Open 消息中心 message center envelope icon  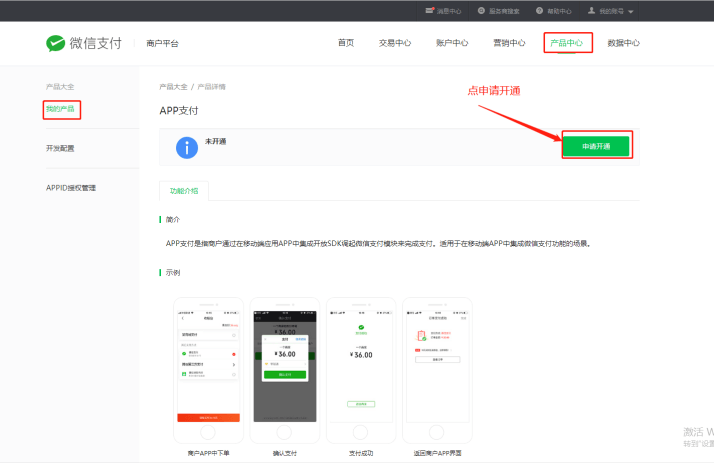pyautogui.click(x=429, y=10)
